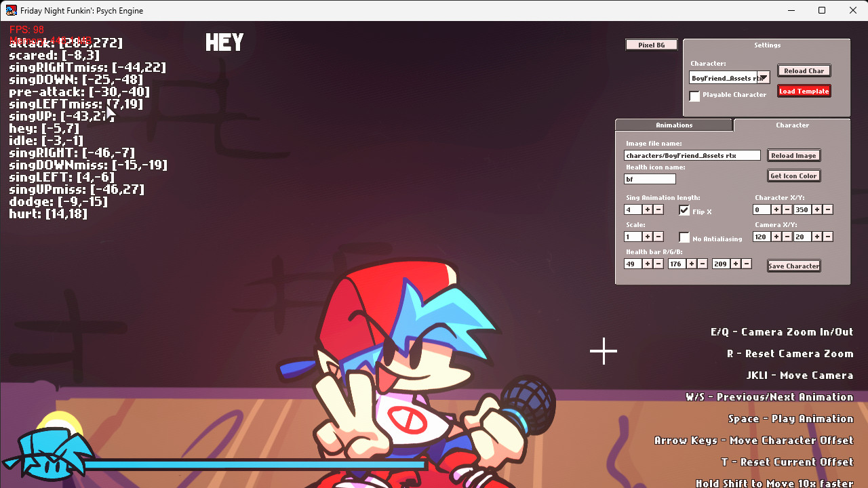Click Reload Image
The height and width of the screenshot is (488, 868).
pos(793,155)
